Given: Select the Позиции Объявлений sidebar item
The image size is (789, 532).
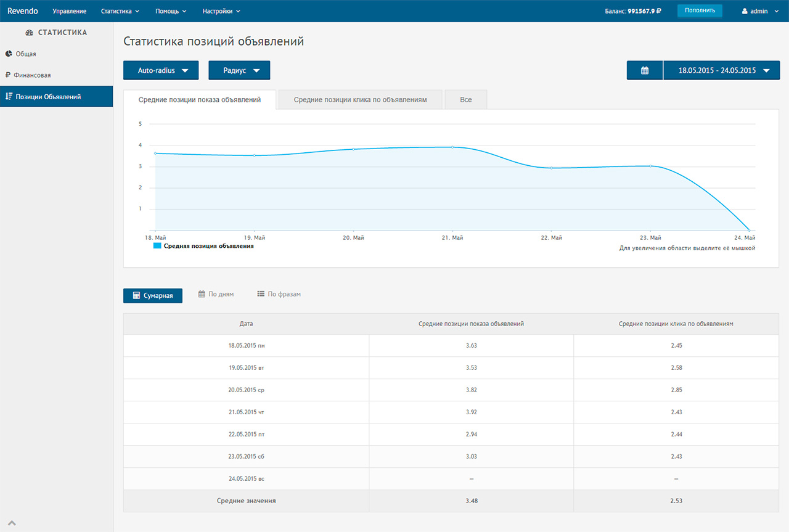Looking at the screenshot, I should (56, 96).
